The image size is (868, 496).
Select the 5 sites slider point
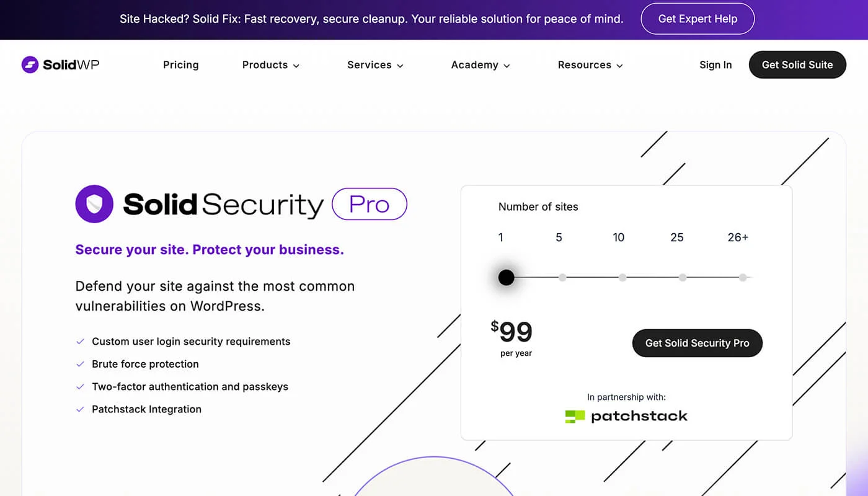tap(562, 278)
